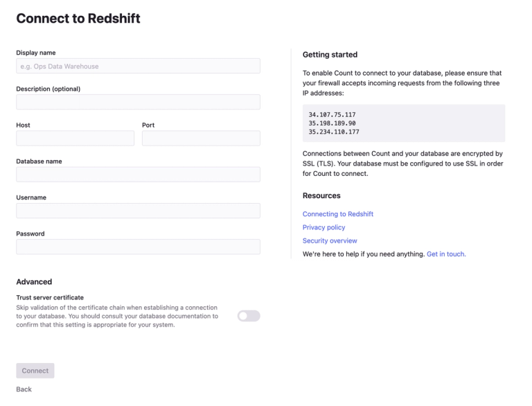Click the Username text field
Viewport: 532px width, 406px height.
pyautogui.click(x=138, y=211)
